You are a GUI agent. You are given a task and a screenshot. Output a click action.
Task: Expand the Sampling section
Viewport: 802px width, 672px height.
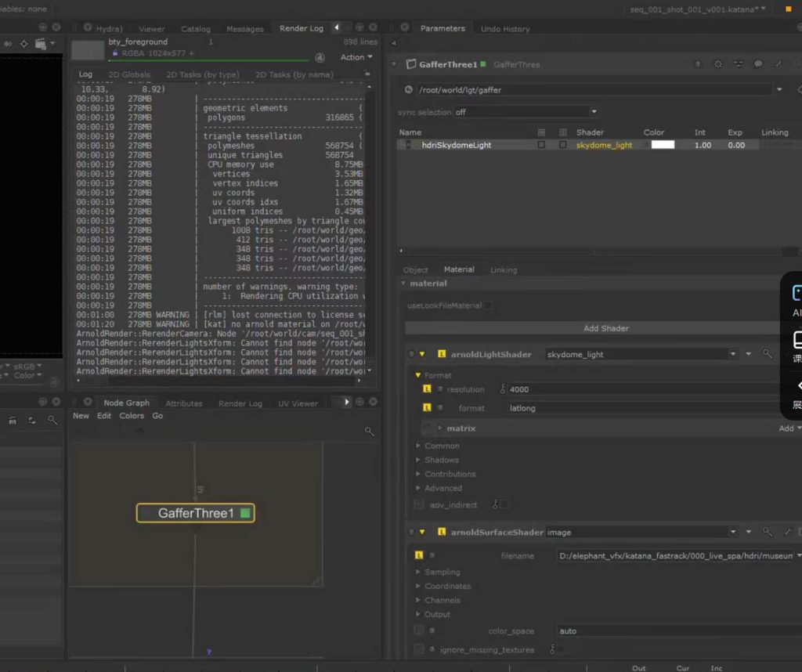tap(442, 572)
